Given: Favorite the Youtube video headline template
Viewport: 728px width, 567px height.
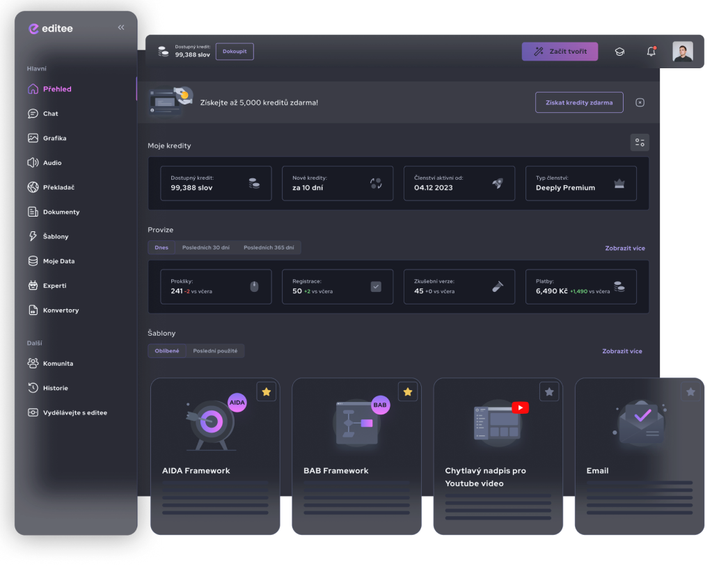Looking at the screenshot, I should click(549, 392).
